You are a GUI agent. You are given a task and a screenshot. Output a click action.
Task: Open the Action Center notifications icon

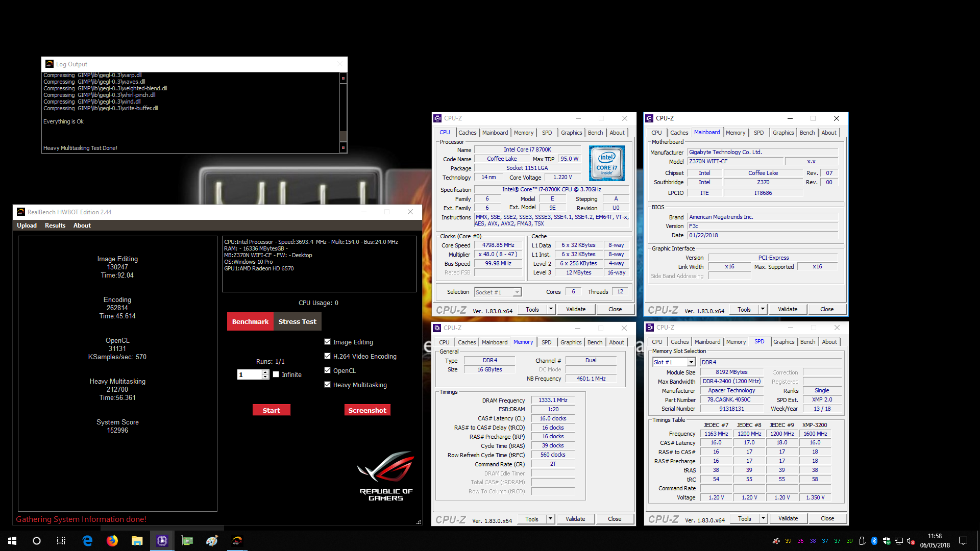(x=963, y=541)
